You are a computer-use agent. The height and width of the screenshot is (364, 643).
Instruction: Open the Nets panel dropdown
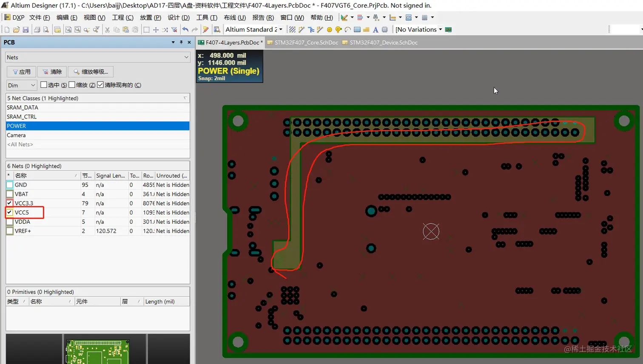tap(186, 57)
